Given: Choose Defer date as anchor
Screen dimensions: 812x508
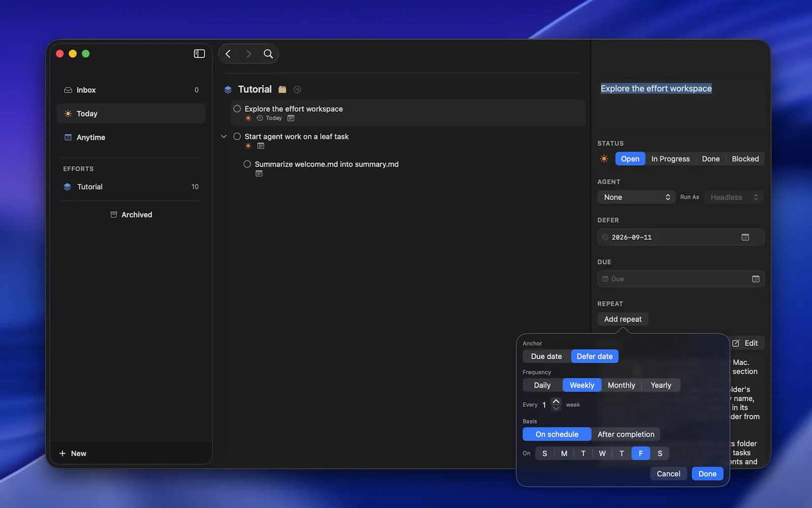Looking at the screenshot, I should tap(594, 357).
